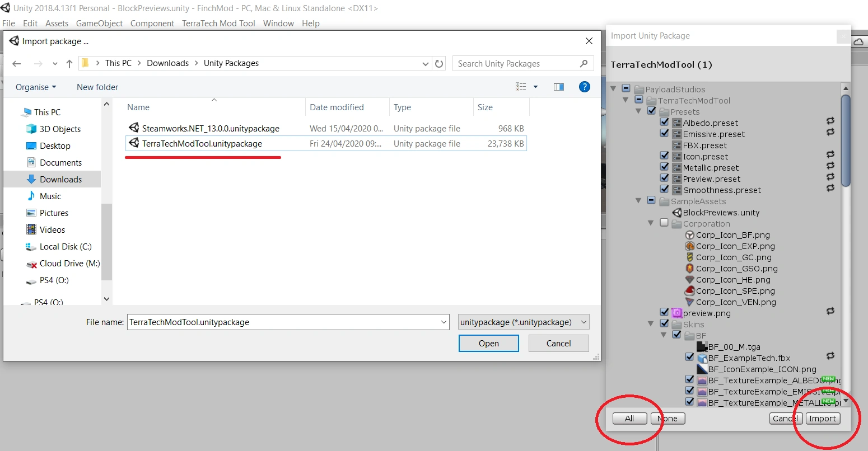The height and width of the screenshot is (451, 868).
Task: Open the Music folder icon
Action: [x=31, y=196]
